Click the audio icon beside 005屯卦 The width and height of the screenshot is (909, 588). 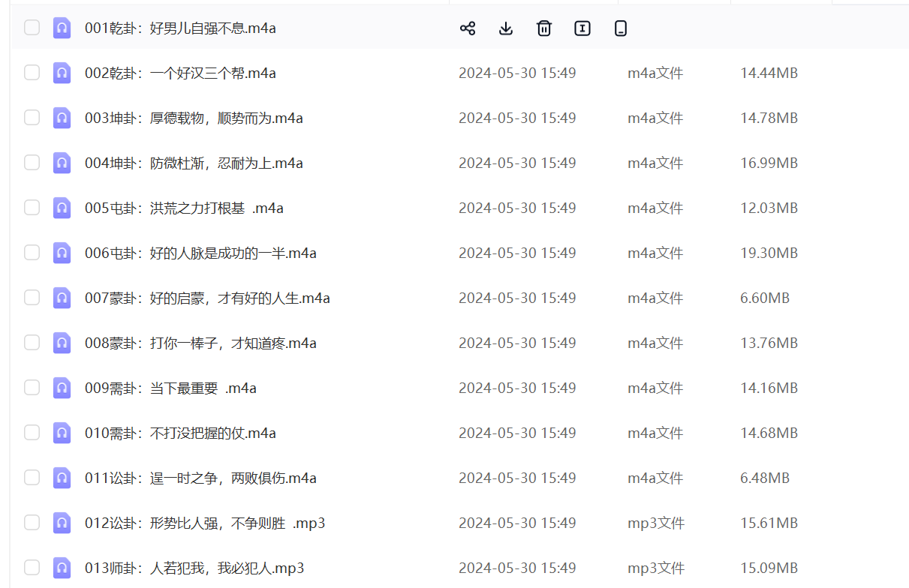click(62, 208)
